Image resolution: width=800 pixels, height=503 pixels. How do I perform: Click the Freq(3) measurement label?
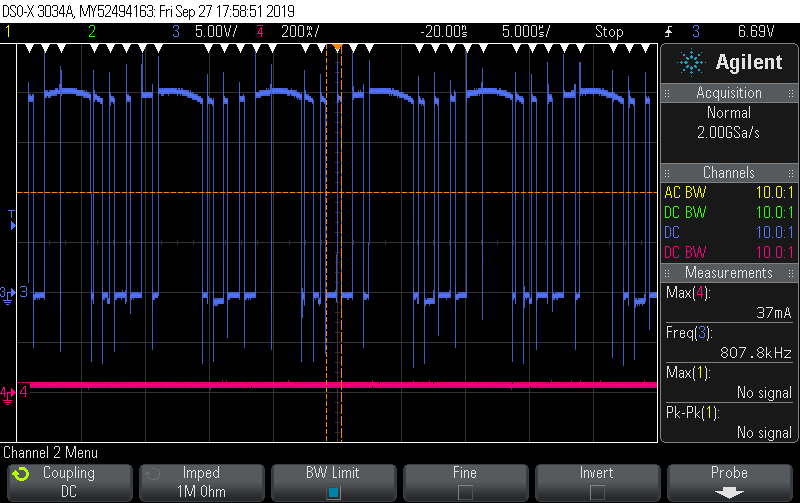689,333
